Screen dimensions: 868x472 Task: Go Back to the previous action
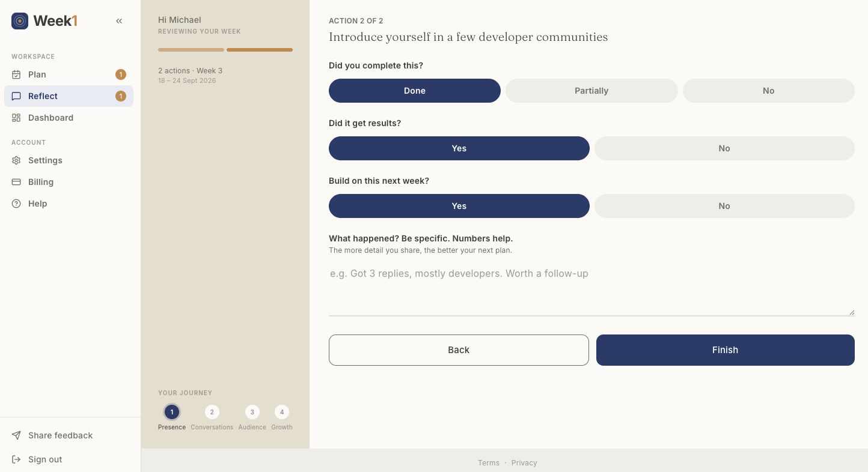[459, 350]
